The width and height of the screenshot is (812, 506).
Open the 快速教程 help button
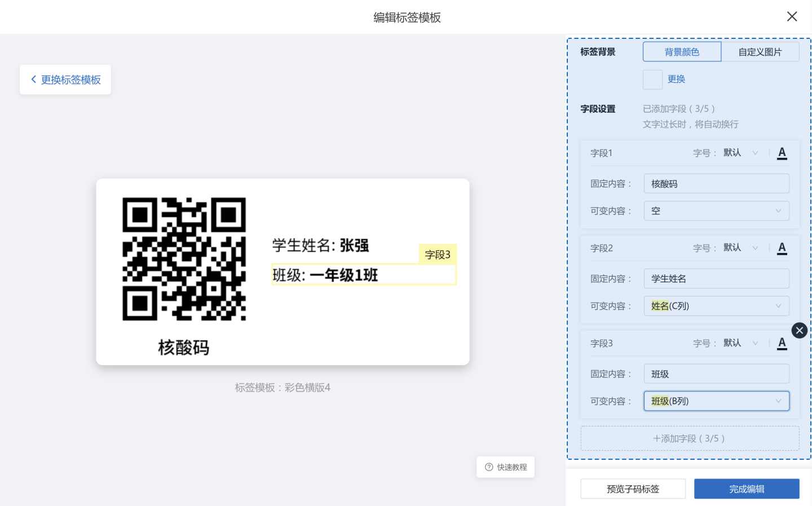pyautogui.click(x=505, y=467)
